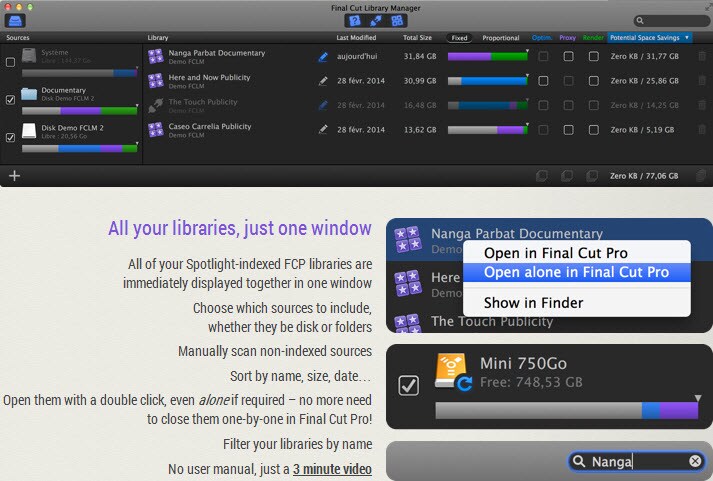Toggle the Sources panel drive icon in toolbar
The width and height of the screenshot is (713, 481).
[x=15, y=21]
